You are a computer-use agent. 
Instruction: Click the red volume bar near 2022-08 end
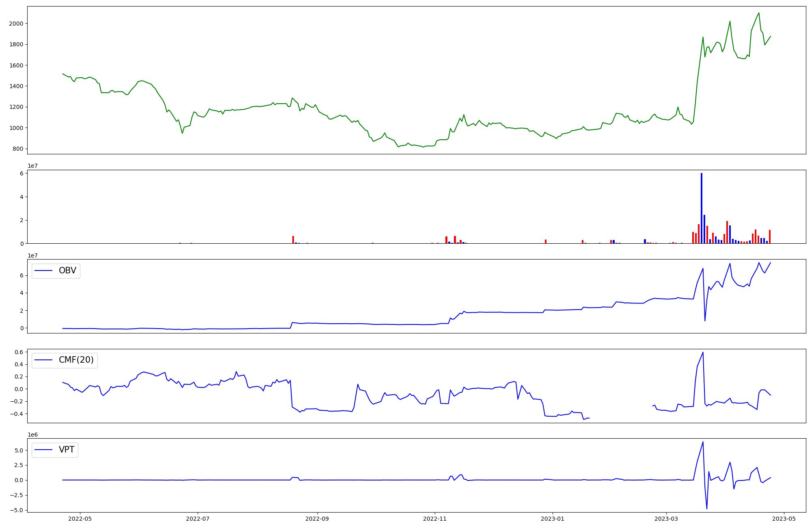coord(293,240)
